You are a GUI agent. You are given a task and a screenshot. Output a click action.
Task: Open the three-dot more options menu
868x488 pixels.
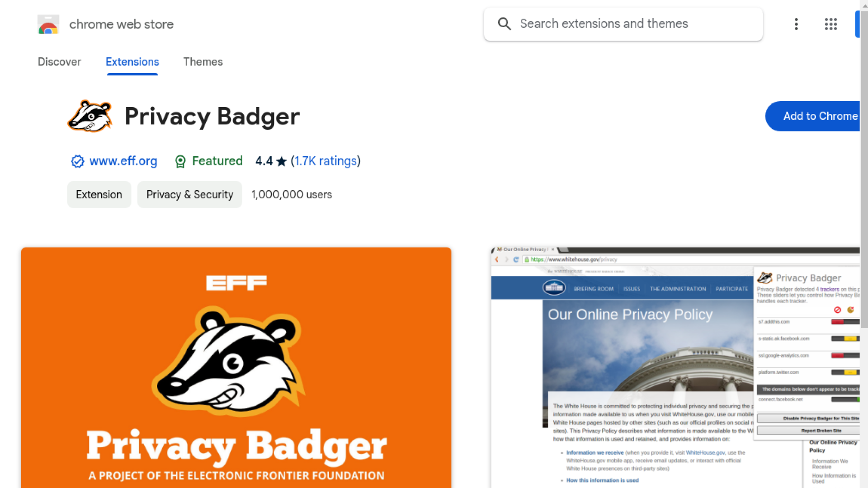coord(796,24)
